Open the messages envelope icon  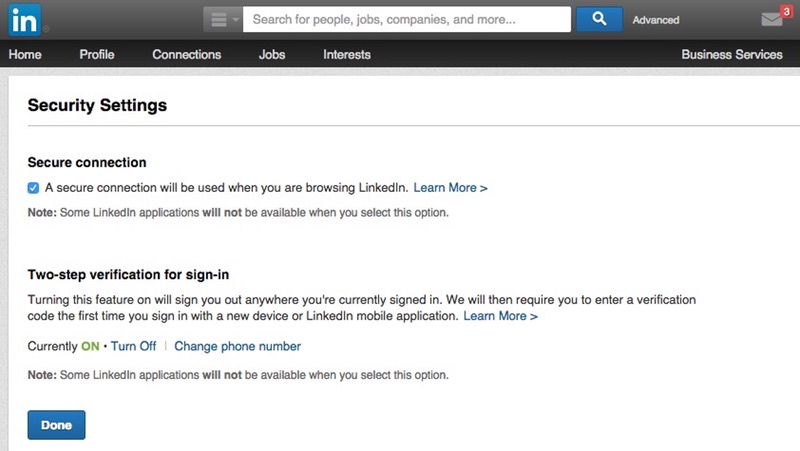pos(770,20)
